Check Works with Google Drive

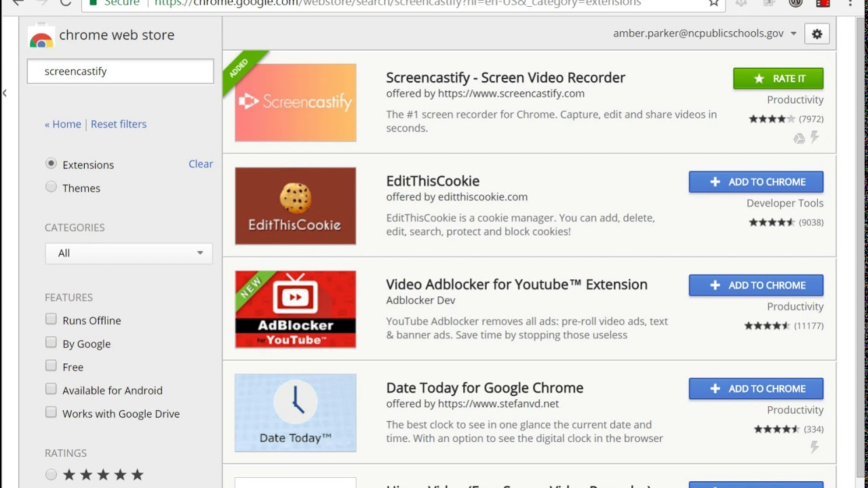[51, 413]
